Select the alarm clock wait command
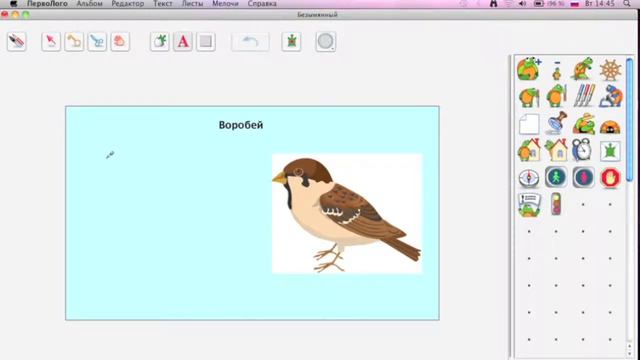This screenshot has width=640, height=360. (x=582, y=150)
